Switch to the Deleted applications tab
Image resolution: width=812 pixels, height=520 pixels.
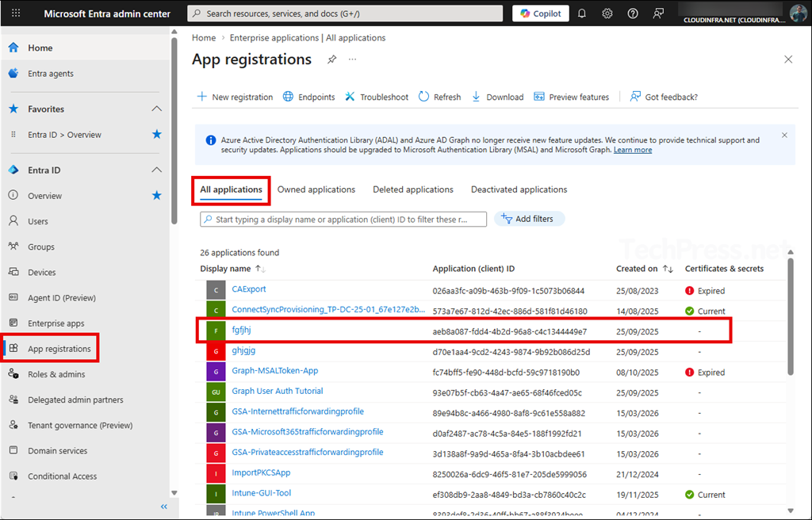tap(412, 189)
